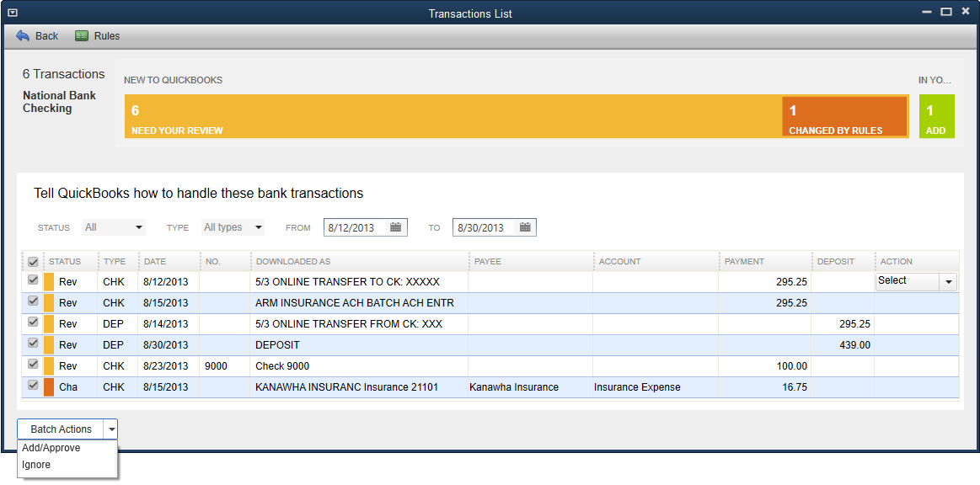Choose Add/Approve from Batch Actions menu
The height and width of the screenshot is (485, 980).
[51, 448]
